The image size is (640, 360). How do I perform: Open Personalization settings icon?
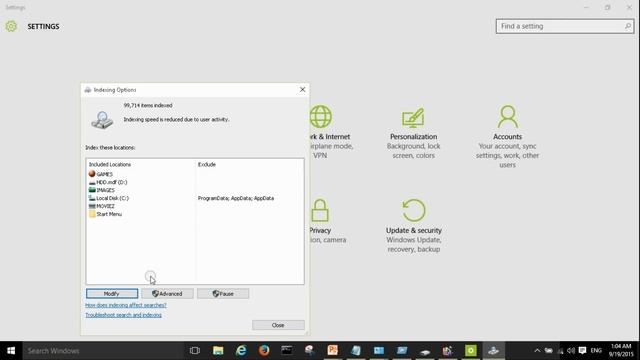[413, 118]
